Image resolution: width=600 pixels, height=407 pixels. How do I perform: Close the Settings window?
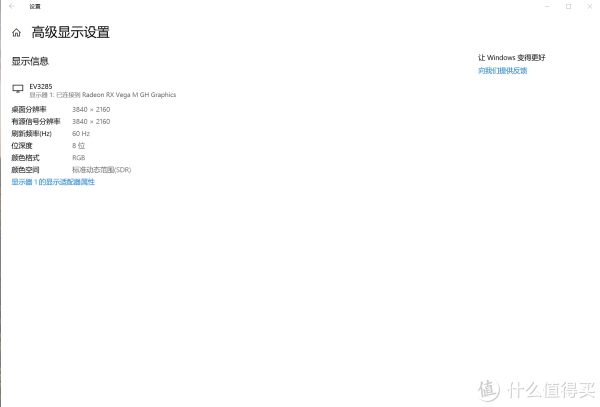pyautogui.click(x=590, y=7)
